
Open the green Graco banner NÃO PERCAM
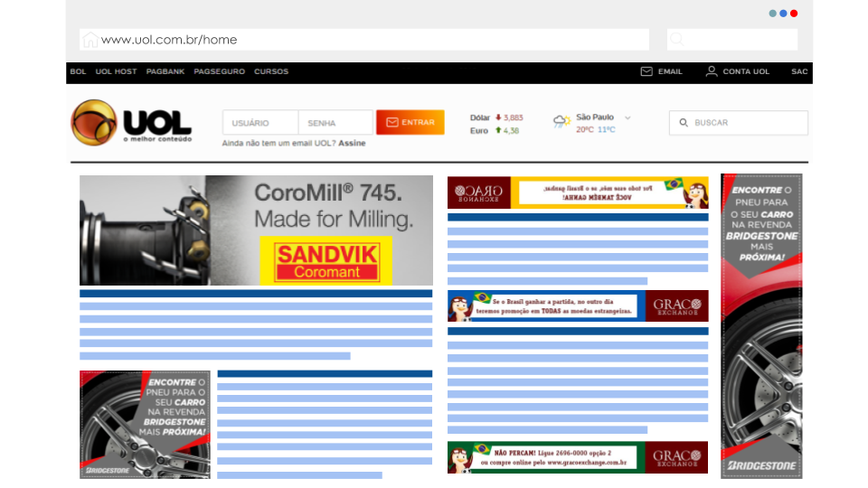(x=578, y=457)
